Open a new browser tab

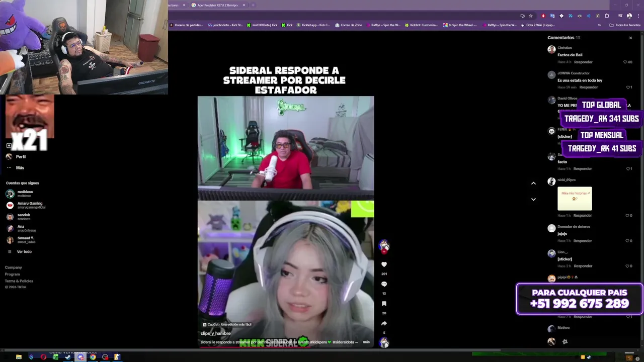click(253, 5)
